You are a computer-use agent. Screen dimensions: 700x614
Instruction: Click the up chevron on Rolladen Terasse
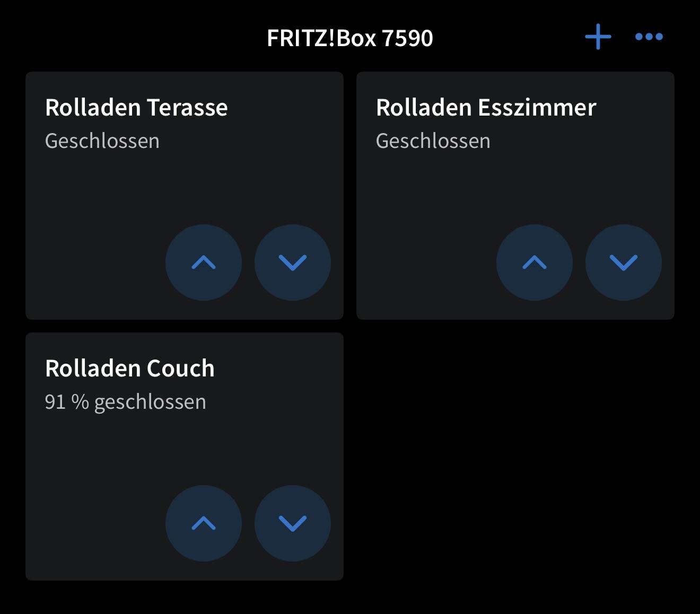click(x=203, y=262)
